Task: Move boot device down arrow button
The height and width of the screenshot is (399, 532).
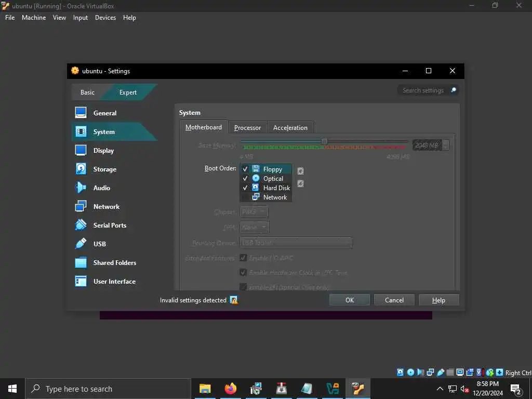Action: (x=300, y=183)
